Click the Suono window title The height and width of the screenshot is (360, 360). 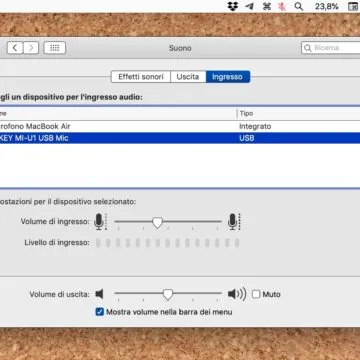180,48
